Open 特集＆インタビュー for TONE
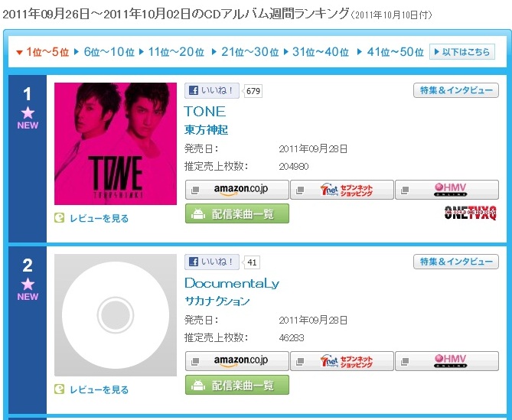The height and width of the screenshot is (420, 512). [456, 90]
